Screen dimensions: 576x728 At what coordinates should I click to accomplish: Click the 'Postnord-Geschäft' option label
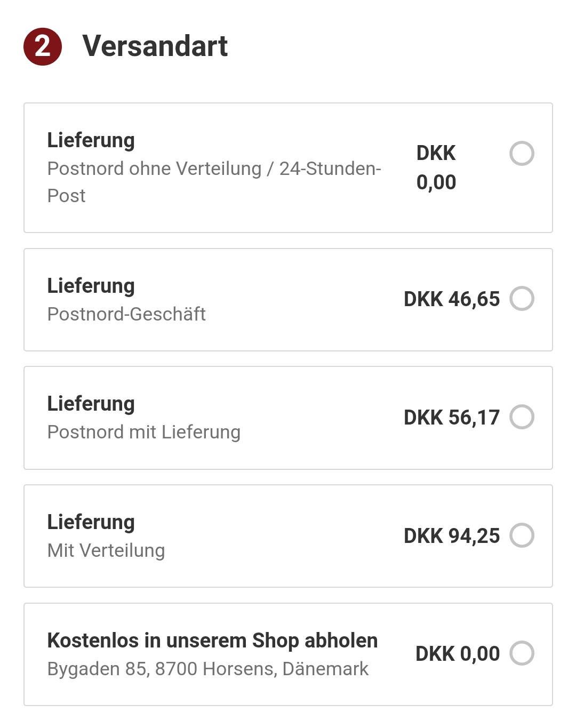126,314
